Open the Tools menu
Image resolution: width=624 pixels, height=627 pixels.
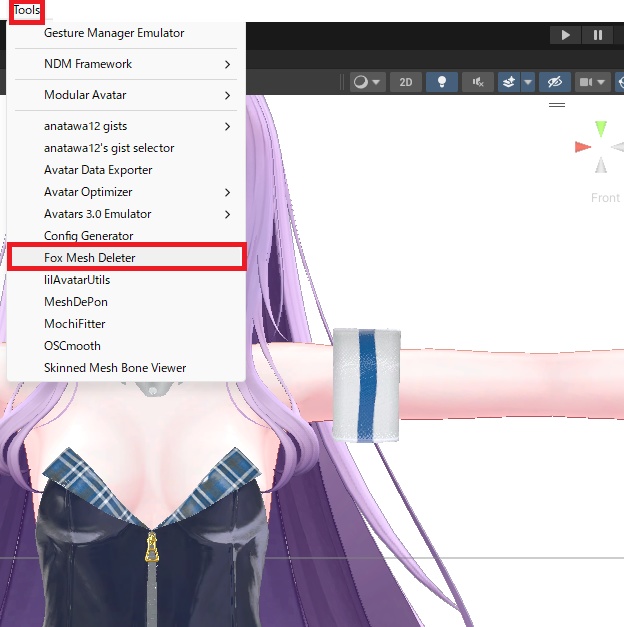point(27,10)
